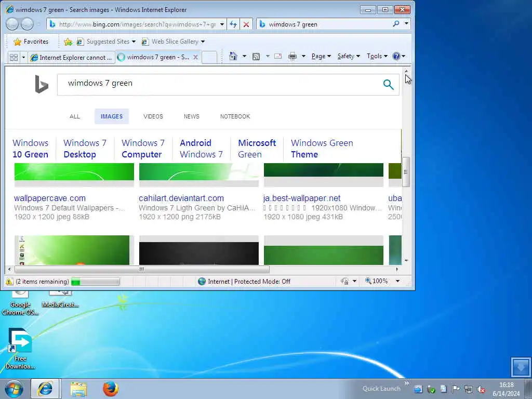Open MediaCreat... desktop icon
Screen dimensions: 532x399
point(60,299)
